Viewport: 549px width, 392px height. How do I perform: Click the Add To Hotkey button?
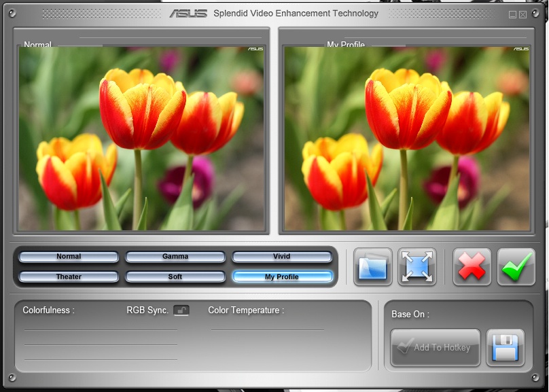[436, 348]
